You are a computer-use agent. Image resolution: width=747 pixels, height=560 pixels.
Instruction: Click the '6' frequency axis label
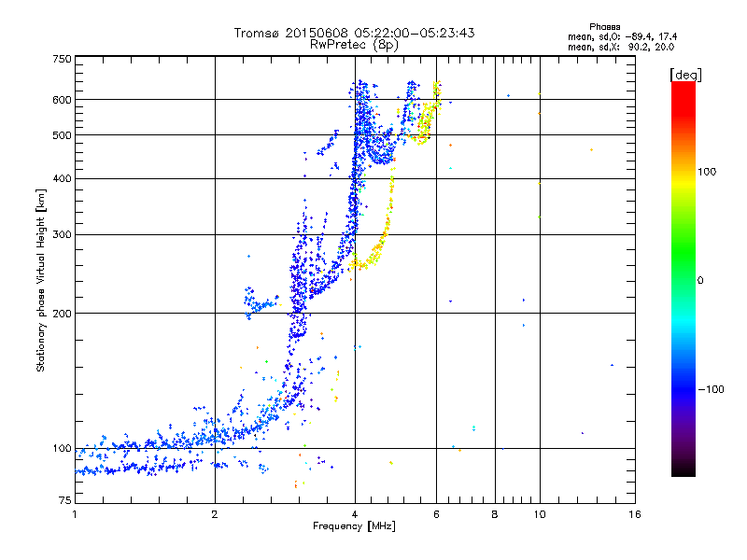(436, 514)
